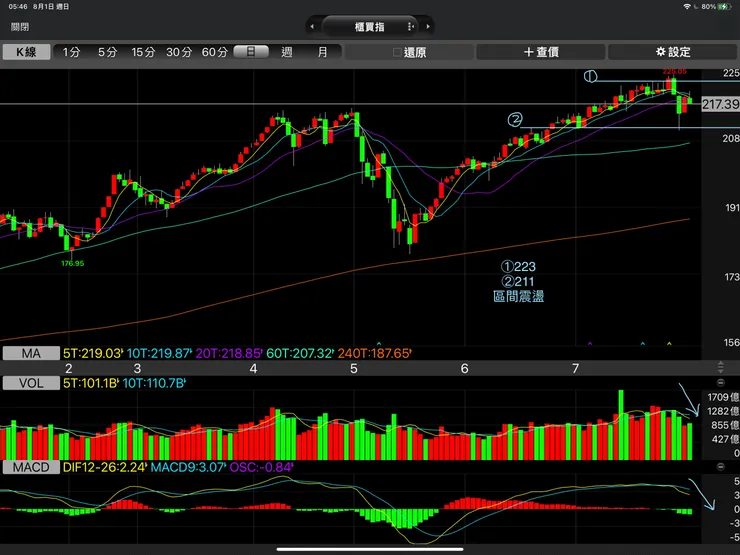Tap the battery 80% indicator
The height and width of the screenshot is (555, 740).
coord(716,7)
